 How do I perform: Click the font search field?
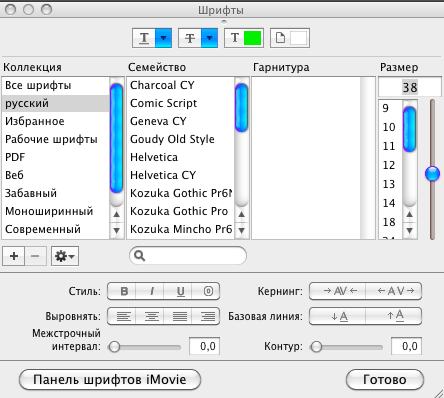(x=188, y=256)
